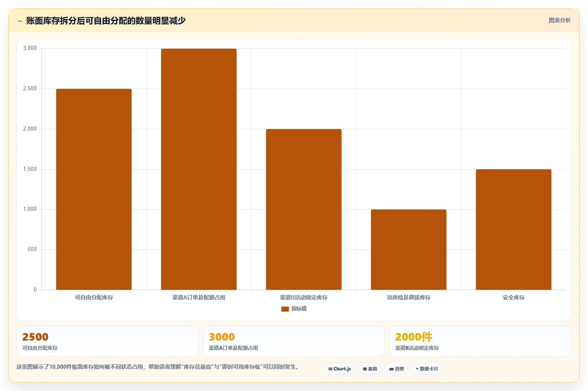The height and width of the screenshot is (391, 588).
Task: Click the 渠道A订单及配额占用 x-axis label
Action: (199, 297)
